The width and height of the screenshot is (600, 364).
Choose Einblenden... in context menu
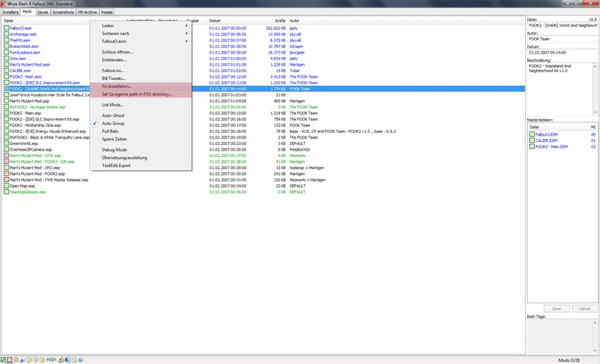point(141,60)
